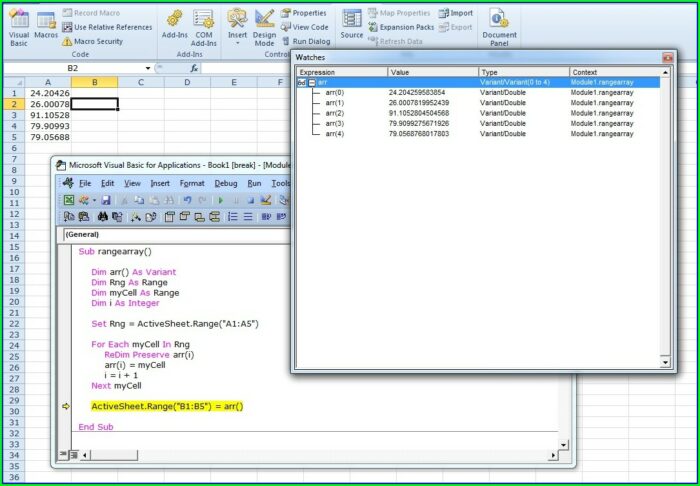Screen dimensions: 700x486
Task: Toggle Design Mode in VBA toolbar
Action: click(x=266, y=200)
